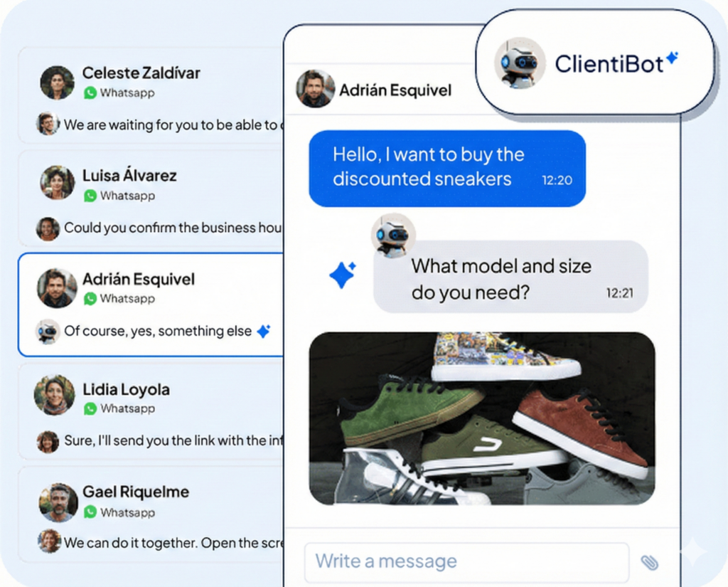Screen dimensions: 728x587
Task: Click the paperclip attachment icon
Action: [x=650, y=562]
